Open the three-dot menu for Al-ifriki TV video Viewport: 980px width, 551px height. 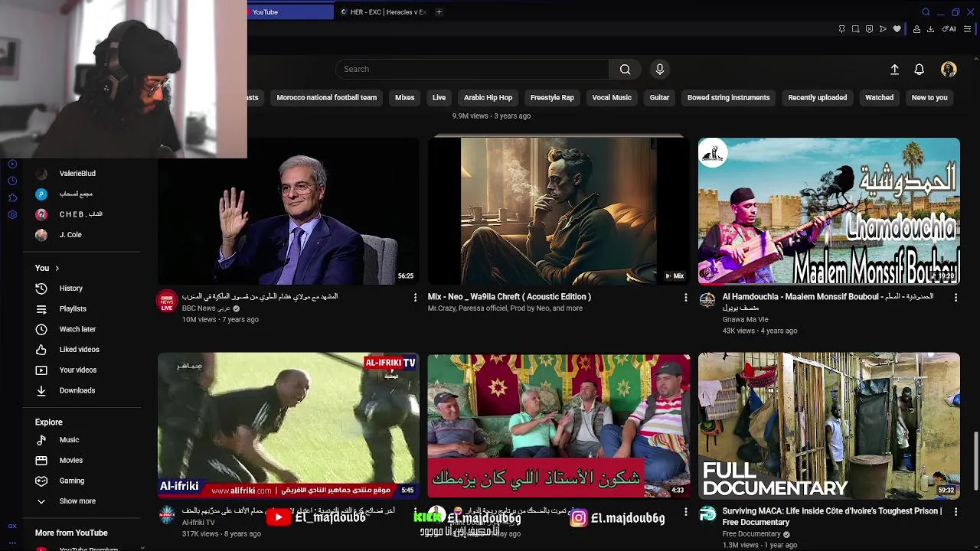tap(416, 511)
